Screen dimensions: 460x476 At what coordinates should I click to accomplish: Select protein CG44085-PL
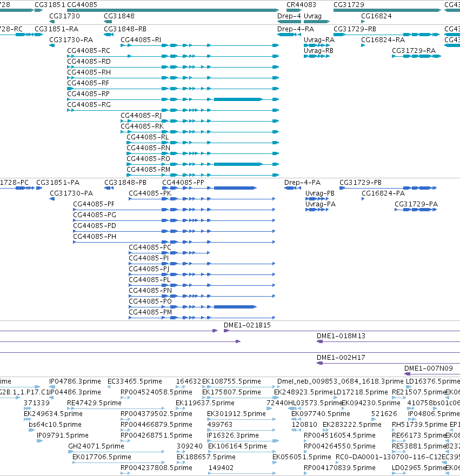[x=202, y=285]
